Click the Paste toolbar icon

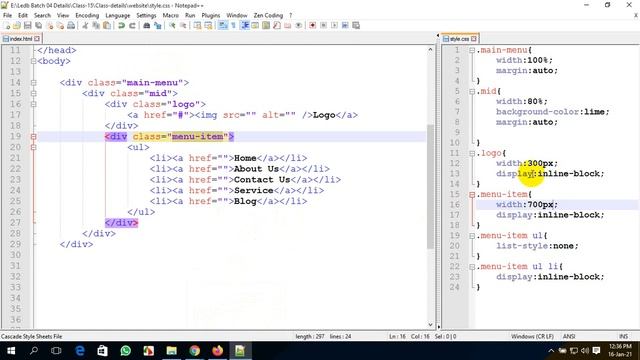click(x=107, y=25)
